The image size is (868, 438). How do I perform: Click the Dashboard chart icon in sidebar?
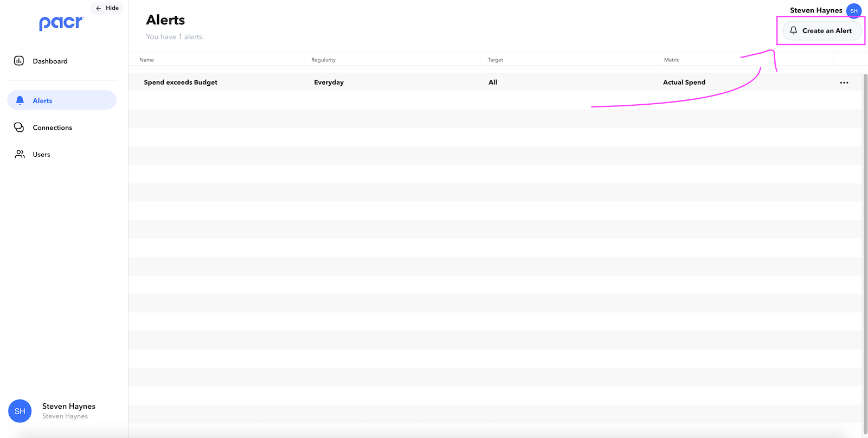(19, 61)
